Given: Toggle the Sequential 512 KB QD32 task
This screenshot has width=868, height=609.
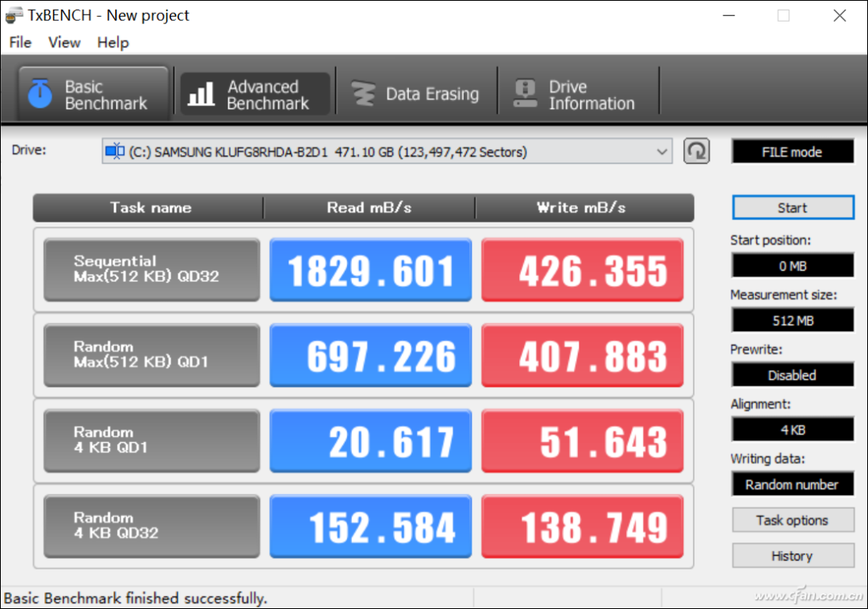Looking at the screenshot, I should tap(152, 269).
